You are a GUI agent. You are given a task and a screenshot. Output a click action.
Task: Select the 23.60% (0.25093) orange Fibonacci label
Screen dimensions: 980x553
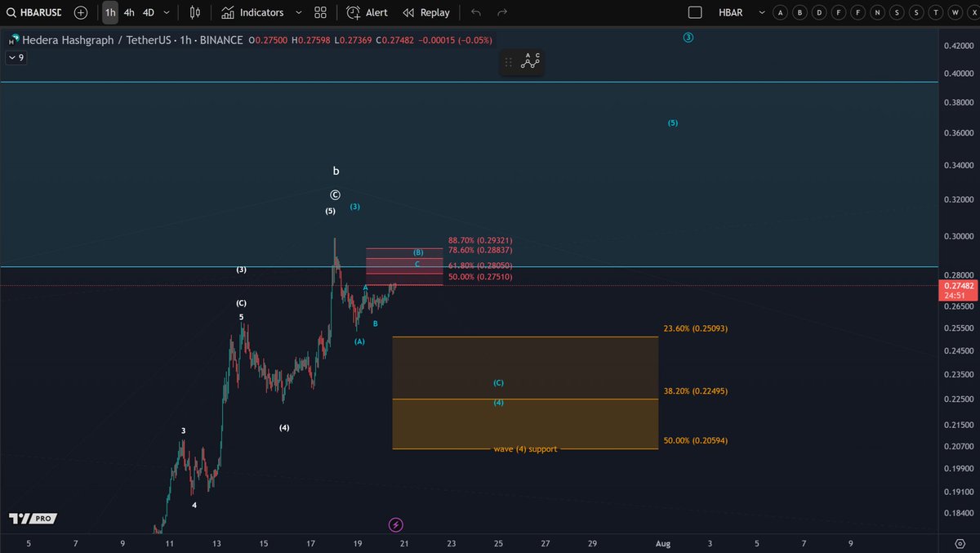pyautogui.click(x=696, y=328)
